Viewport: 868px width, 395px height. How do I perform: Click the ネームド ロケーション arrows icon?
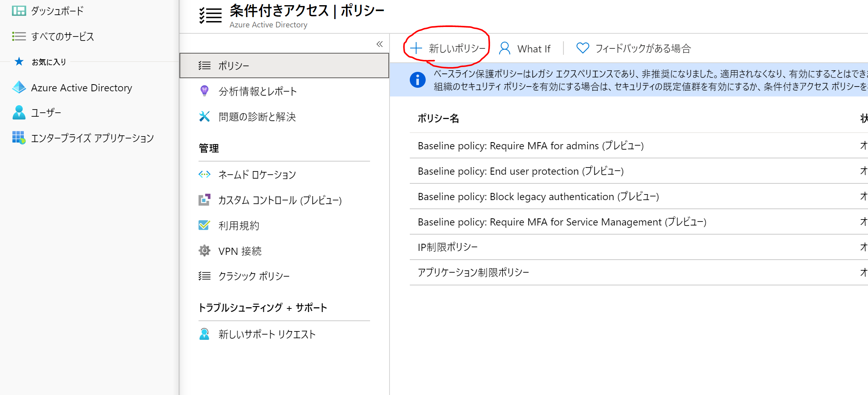(204, 174)
